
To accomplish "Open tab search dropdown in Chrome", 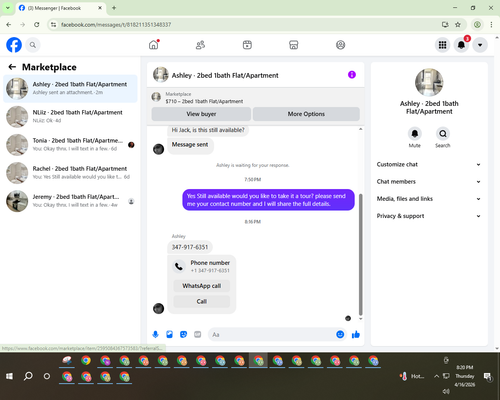I will click(7, 8).
